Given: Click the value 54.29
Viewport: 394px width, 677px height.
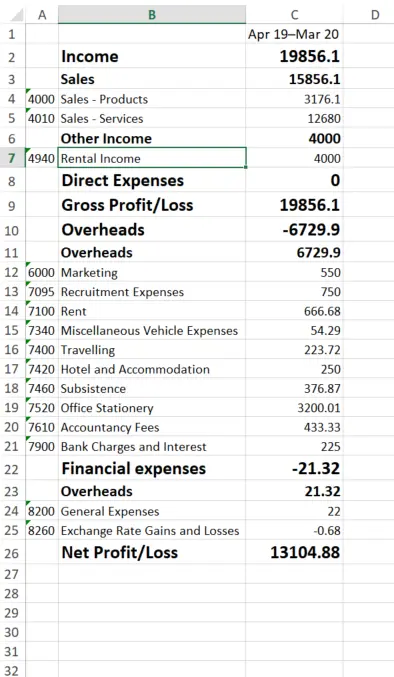Looking at the screenshot, I should 294,331.
